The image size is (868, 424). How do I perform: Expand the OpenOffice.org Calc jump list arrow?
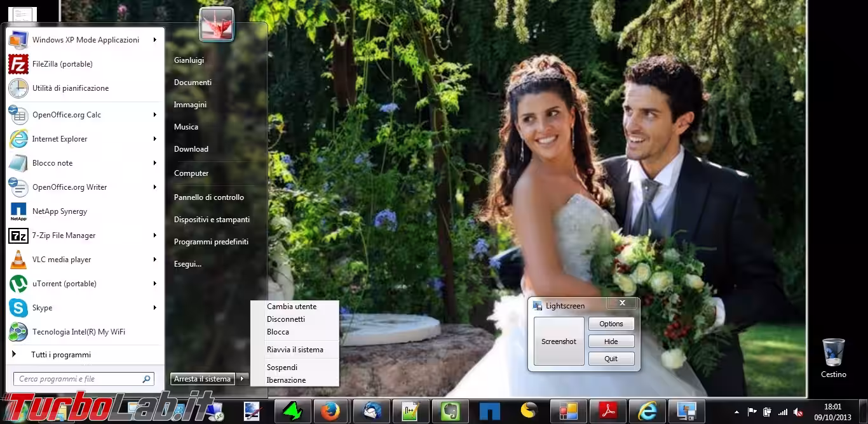pos(154,115)
